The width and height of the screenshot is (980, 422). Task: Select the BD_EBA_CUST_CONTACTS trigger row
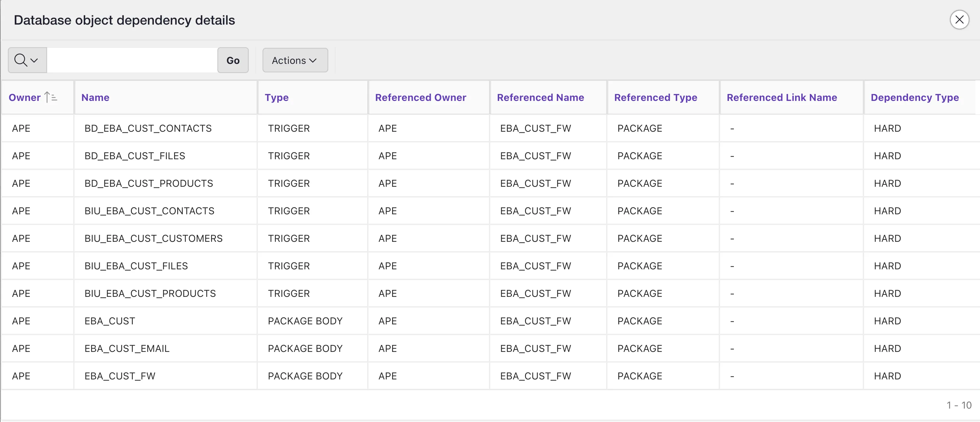pos(148,128)
